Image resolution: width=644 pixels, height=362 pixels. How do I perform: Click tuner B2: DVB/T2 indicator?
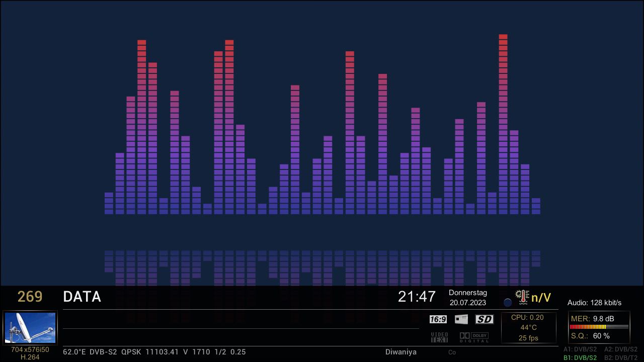[x=621, y=358]
